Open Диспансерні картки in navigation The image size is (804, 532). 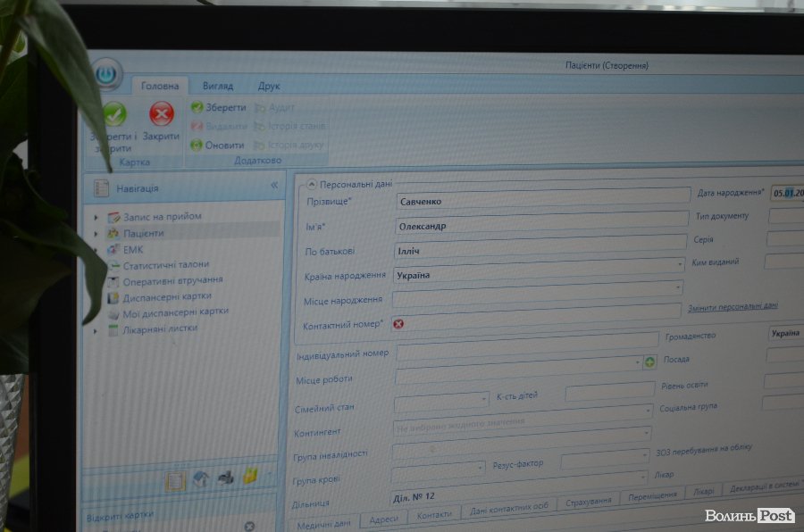point(166,295)
